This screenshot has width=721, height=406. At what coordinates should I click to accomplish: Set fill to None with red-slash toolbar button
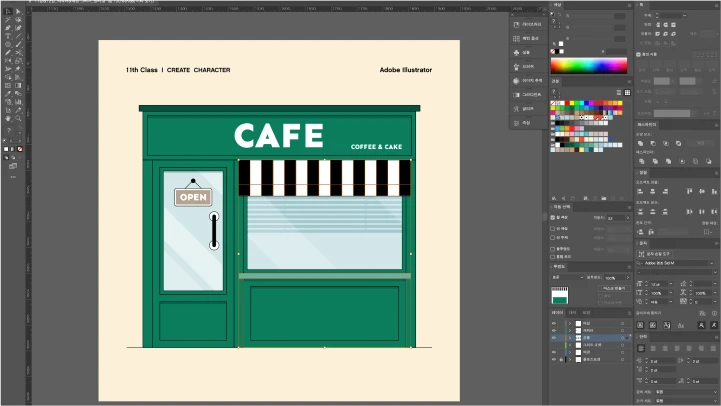pyautogui.click(x=20, y=149)
